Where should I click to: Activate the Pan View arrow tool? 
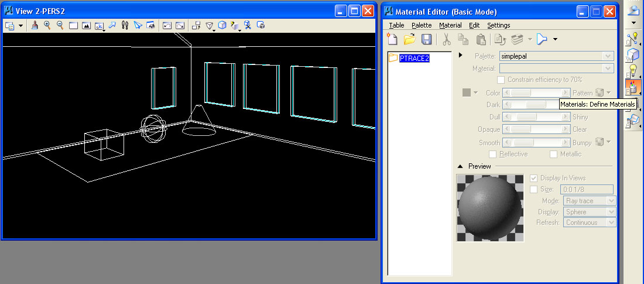point(112,26)
